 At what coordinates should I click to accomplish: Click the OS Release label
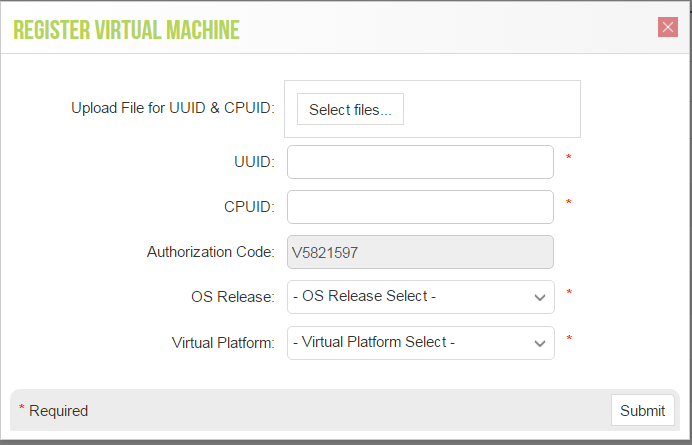(232, 297)
